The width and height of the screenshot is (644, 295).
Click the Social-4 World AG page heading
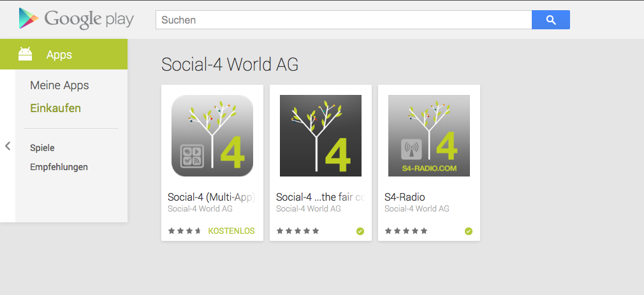[230, 64]
